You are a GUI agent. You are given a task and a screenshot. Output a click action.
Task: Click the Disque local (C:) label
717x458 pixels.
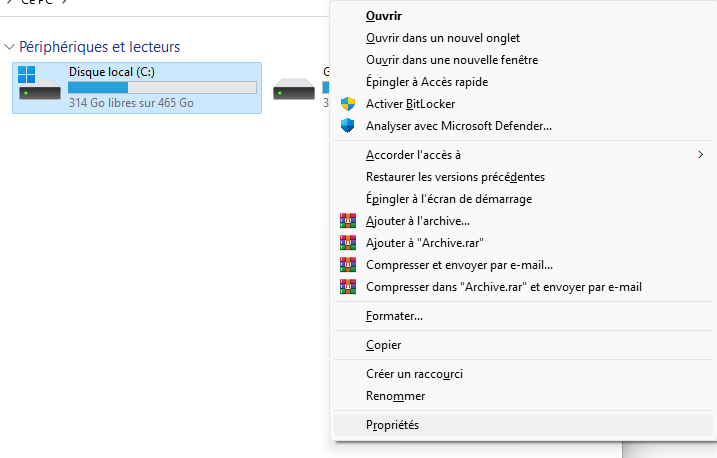[112, 72]
